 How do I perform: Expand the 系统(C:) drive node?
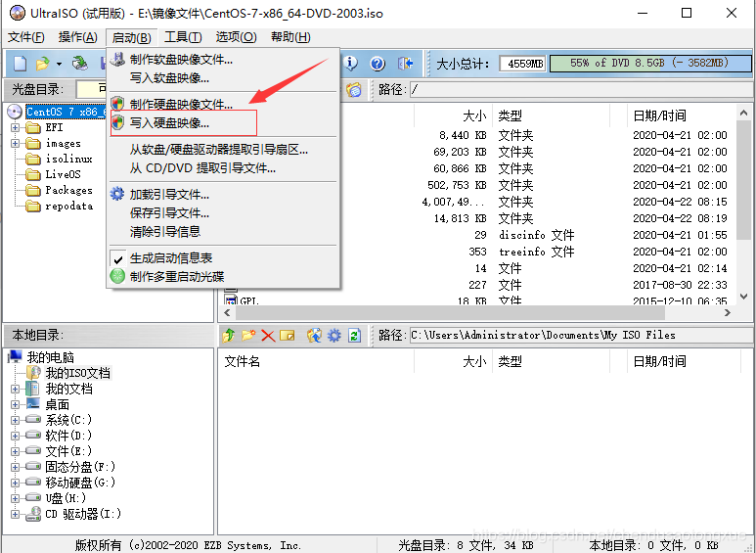tap(15, 420)
